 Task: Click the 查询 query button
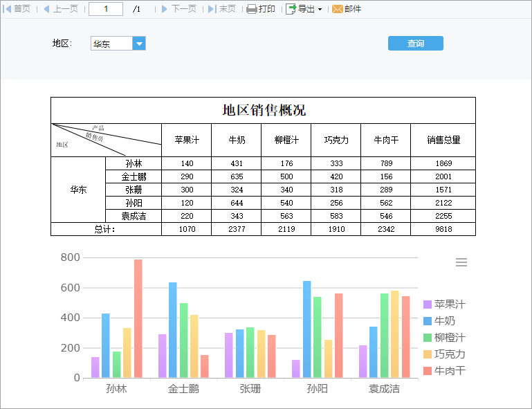tap(416, 43)
